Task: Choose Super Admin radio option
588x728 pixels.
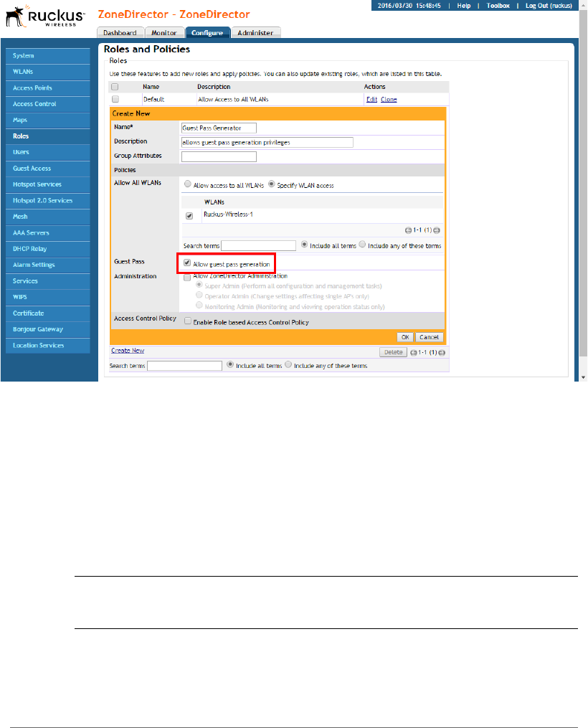Action: pyautogui.click(x=199, y=285)
